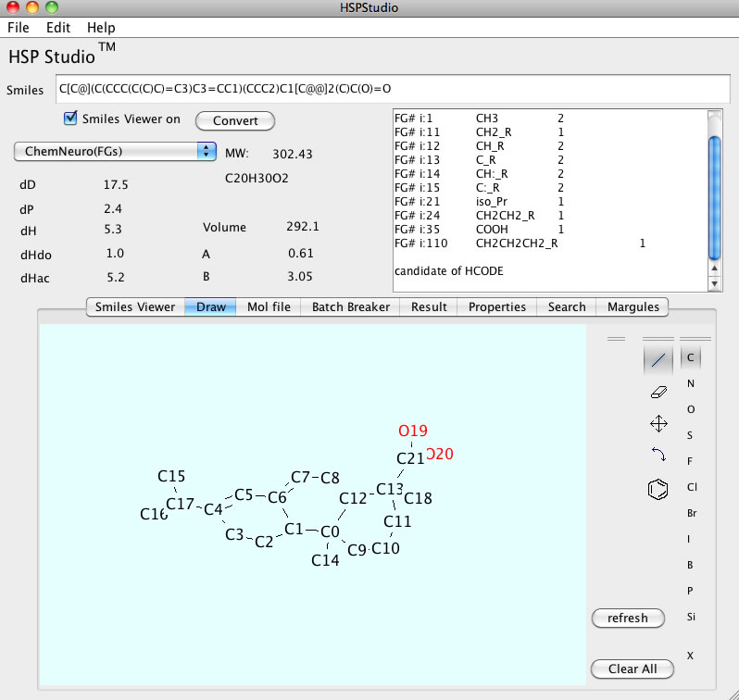This screenshot has height=700, width=739.
Task: Click the scroll down arrow of FG list
Action: [715, 283]
